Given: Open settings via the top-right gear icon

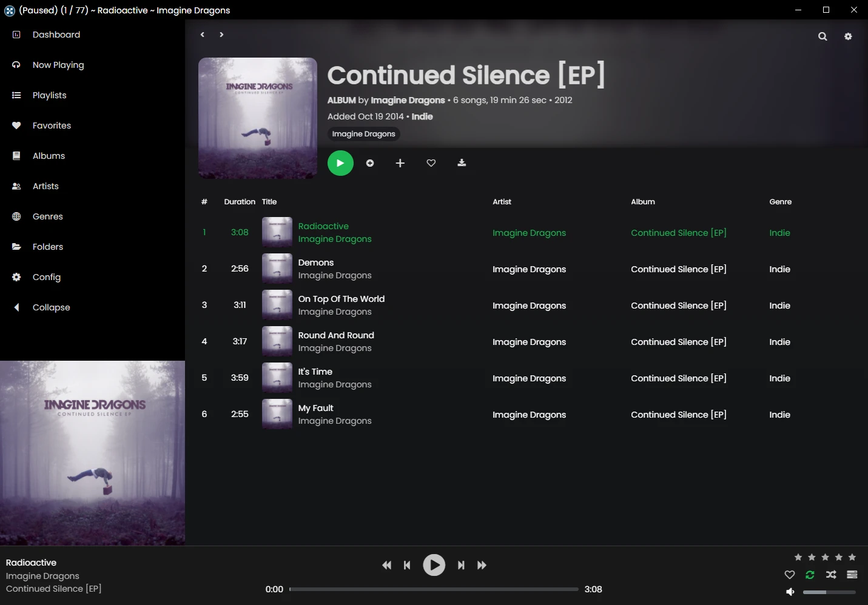Looking at the screenshot, I should point(848,36).
